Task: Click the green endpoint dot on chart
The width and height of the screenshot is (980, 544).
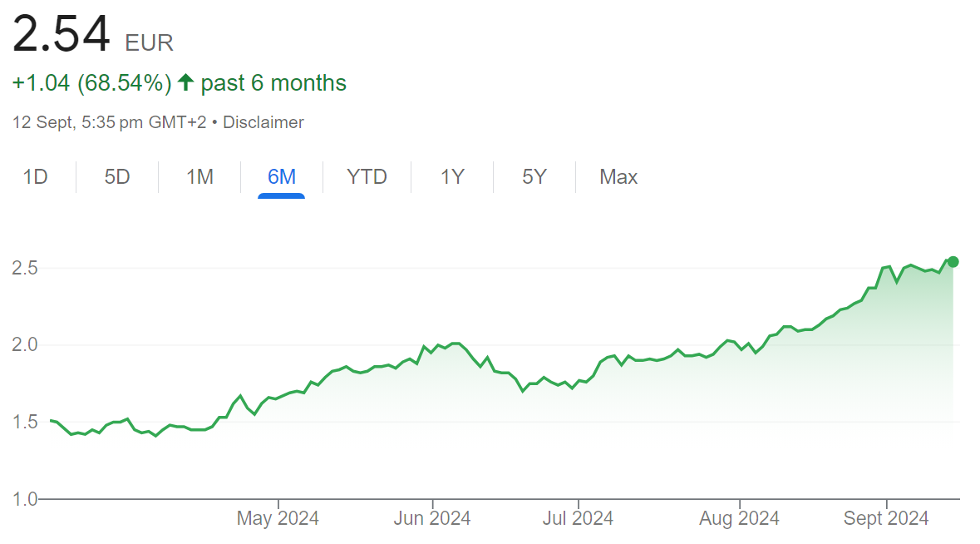Action: [953, 262]
